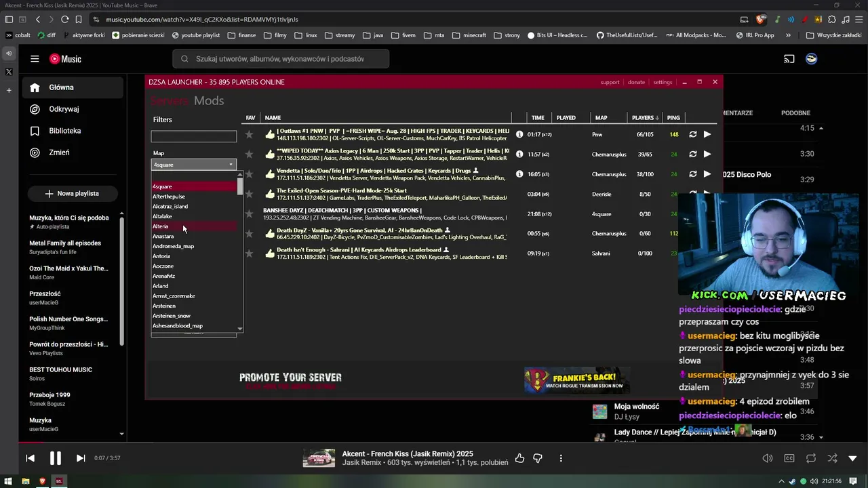
Task: Pick Altalake in the map dropdown
Action: click(162, 216)
